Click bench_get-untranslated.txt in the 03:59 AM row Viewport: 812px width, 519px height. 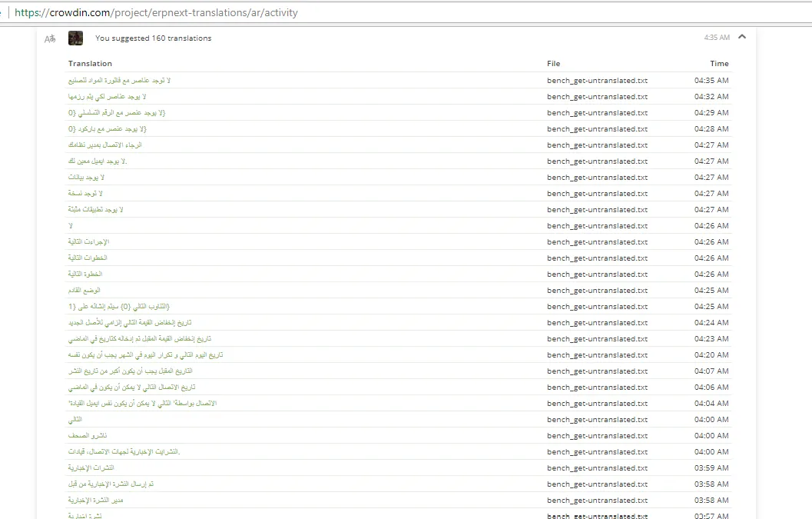coord(597,467)
